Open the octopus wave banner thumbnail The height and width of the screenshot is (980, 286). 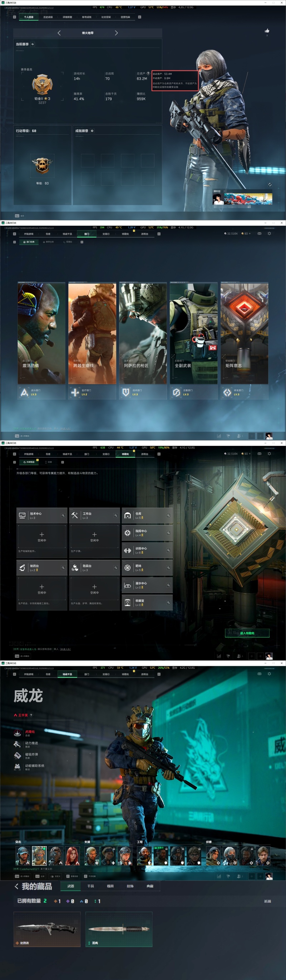pyautogui.click(x=248, y=199)
